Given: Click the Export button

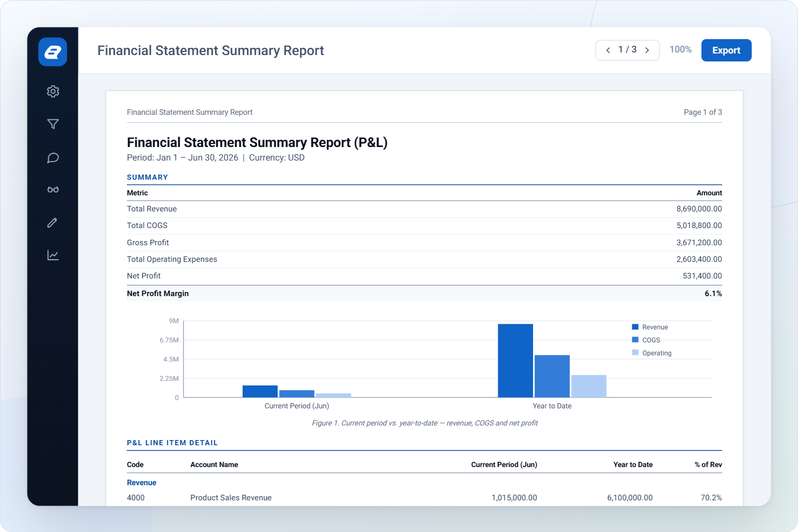Looking at the screenshot, I should (x=726, y=50).
